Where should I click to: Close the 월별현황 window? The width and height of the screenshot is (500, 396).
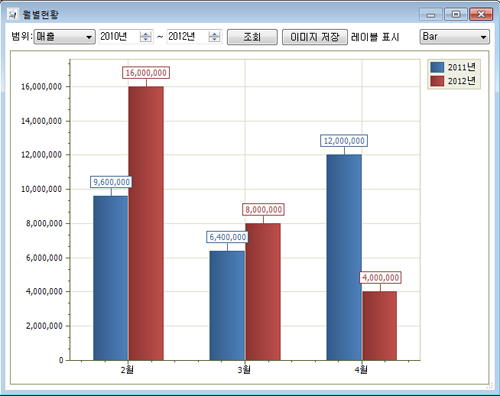(x=481, y=15)
